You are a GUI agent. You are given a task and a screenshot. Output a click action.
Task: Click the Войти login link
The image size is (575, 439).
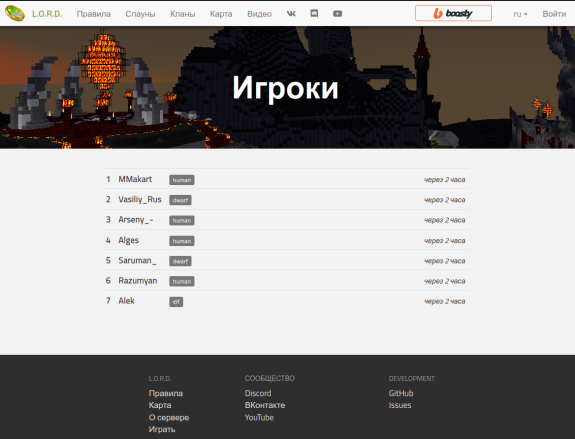pos(554,14)
